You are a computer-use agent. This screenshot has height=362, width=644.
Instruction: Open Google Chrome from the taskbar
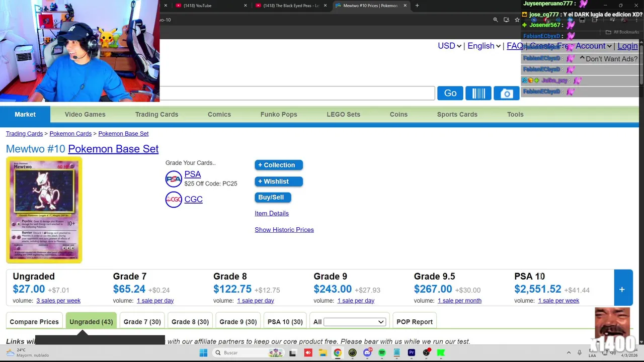(338, 353)
